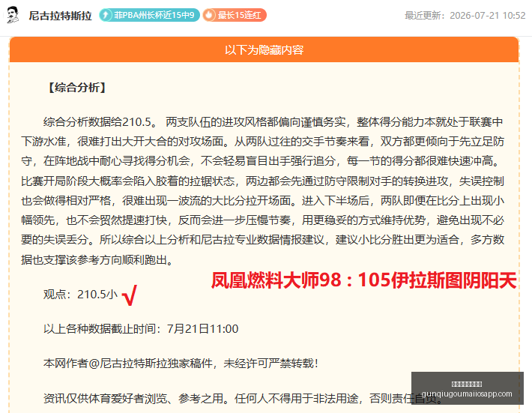Screen dimensions: 532x413
Task: Select the 菲PBA州长杯近15中9 badge
Action: coord(149,15)
